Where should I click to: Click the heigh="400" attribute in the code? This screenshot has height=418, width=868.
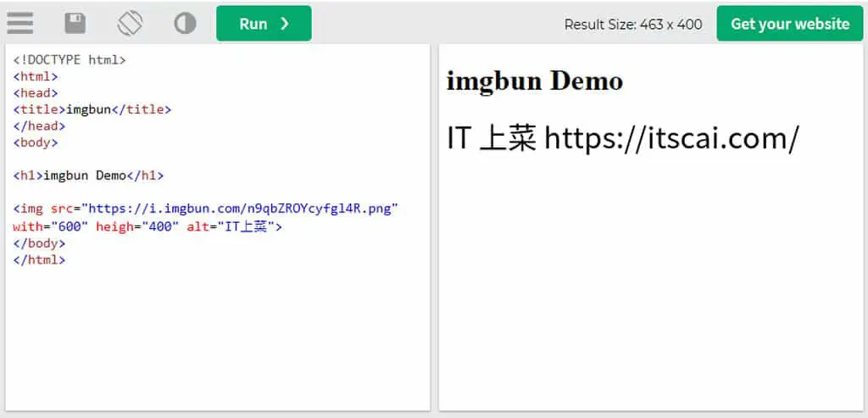click(x=138, y=226)
